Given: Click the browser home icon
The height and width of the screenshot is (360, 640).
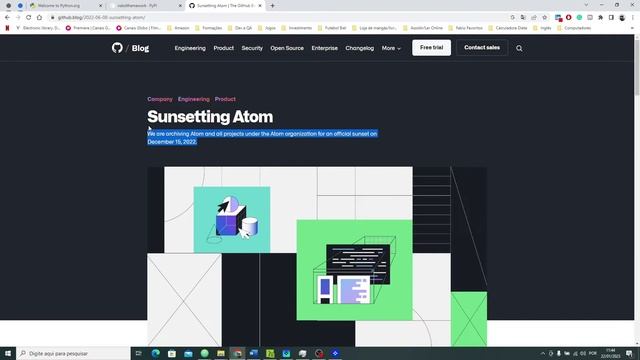Looking at the screenshot, I should point(39,18).
